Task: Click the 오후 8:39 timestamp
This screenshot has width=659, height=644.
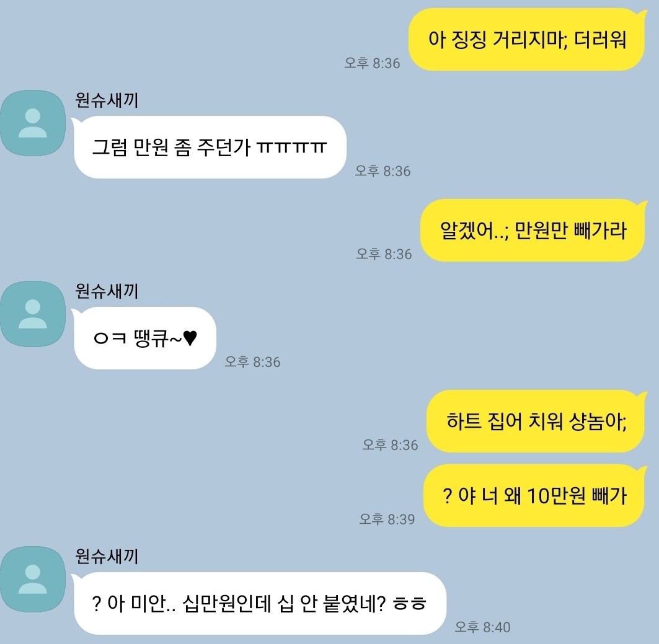Action: point(387,519)
